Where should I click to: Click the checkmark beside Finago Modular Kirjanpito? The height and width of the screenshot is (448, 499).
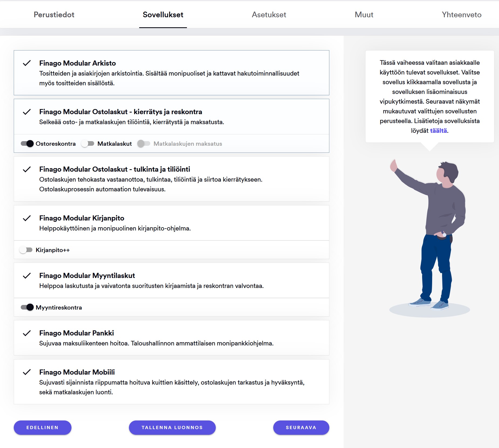pyautogui.click(x=27, y=218)
